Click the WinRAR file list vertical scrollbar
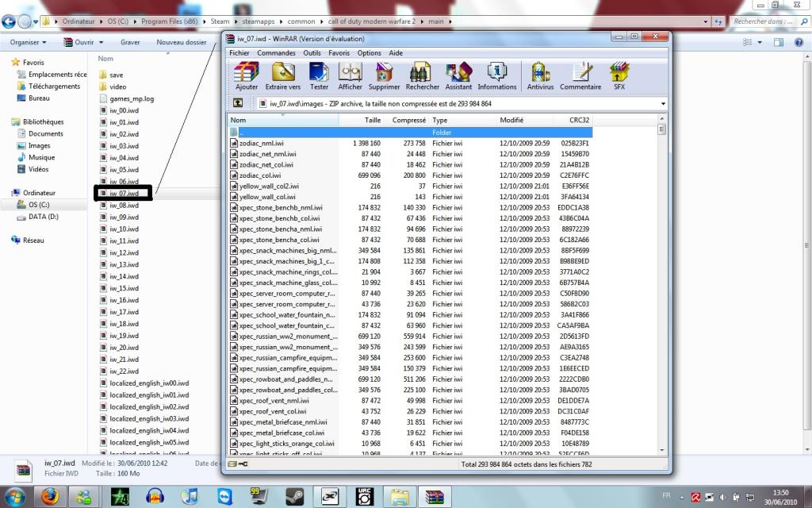The width and height of the screenshot is (812, 508). coord(661,285)
